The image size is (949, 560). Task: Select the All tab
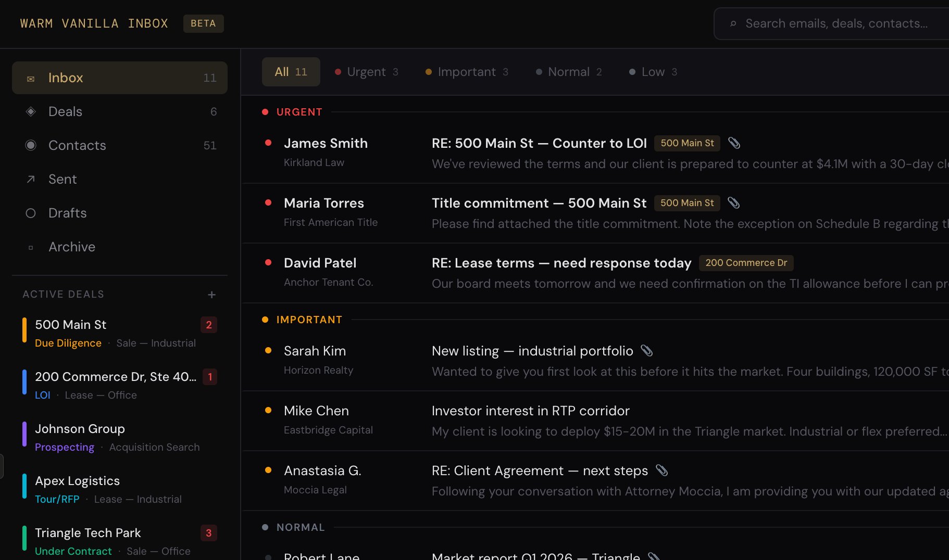click(291, 72)
